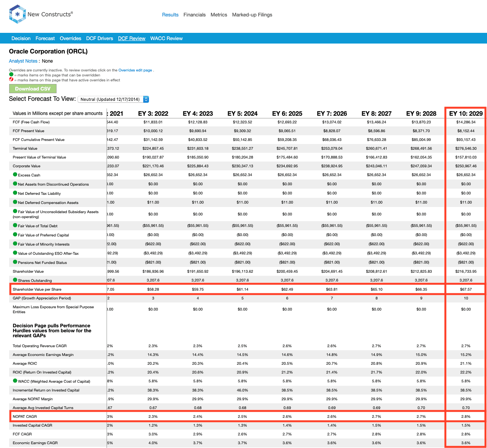Click the EY 3: 2022 column header
Image resolution: width=487 pixels, height=448 pixels.
[x=153, y=113]
